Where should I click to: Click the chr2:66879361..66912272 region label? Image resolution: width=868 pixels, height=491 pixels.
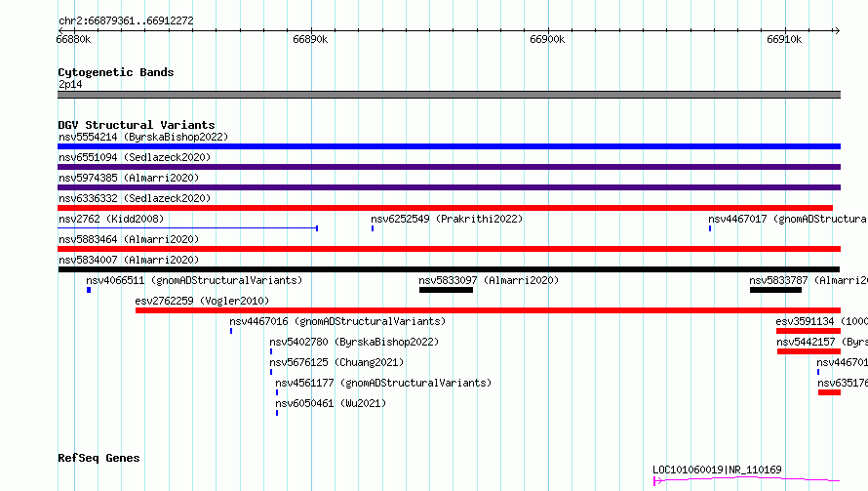126,21
